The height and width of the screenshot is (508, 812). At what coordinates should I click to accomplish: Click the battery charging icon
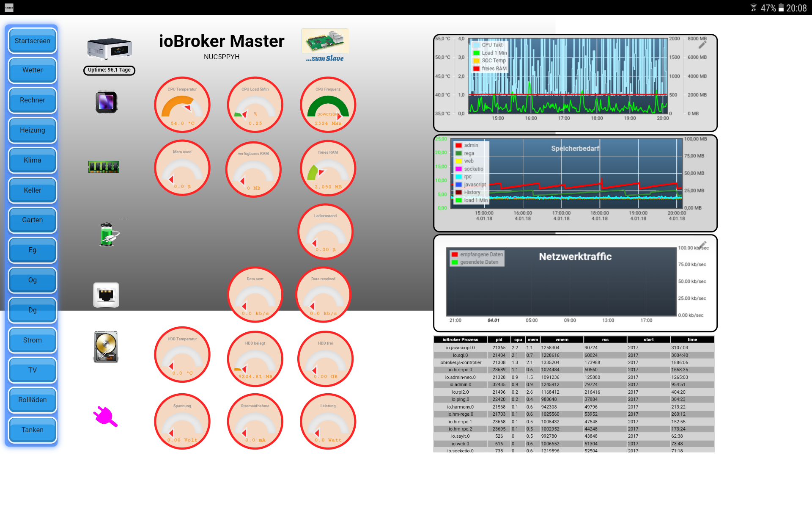point(110,235)
